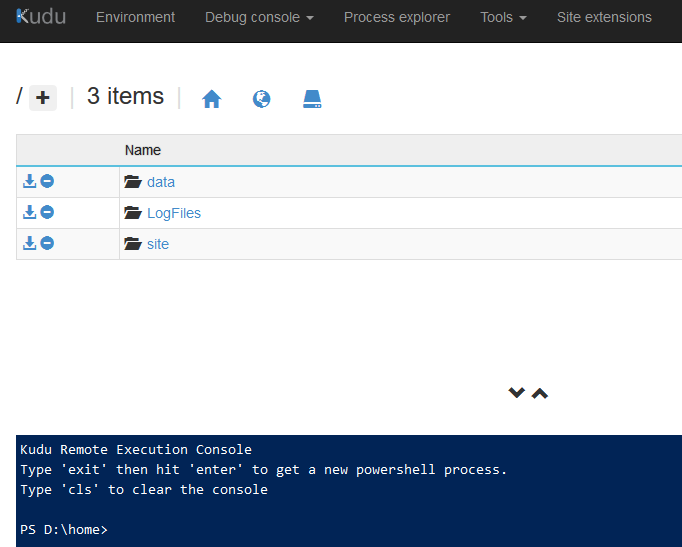The width and height of the screenshot is (682, 547).
Task: Click the system drive icon
Action: pyautogui.click(x=312, y=99)
